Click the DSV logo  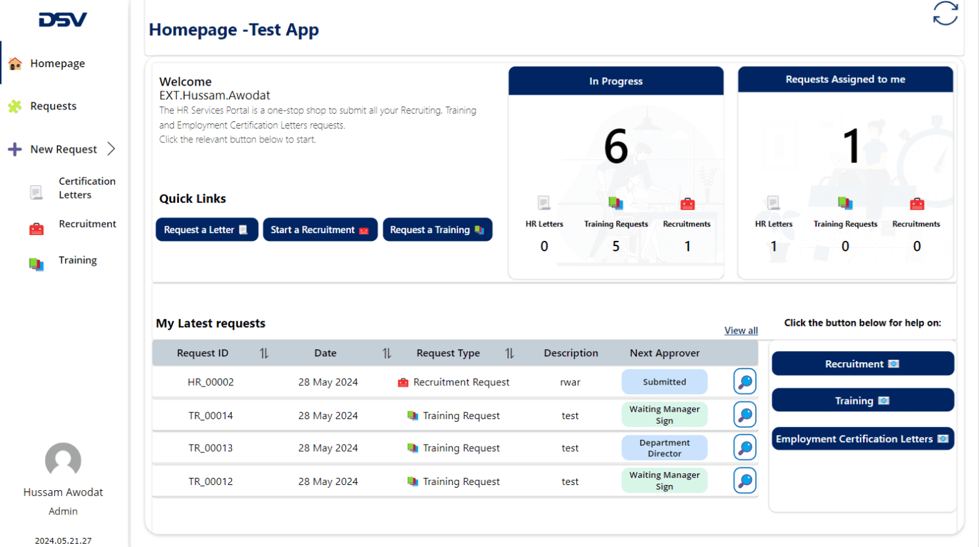(x=63, y=20)
